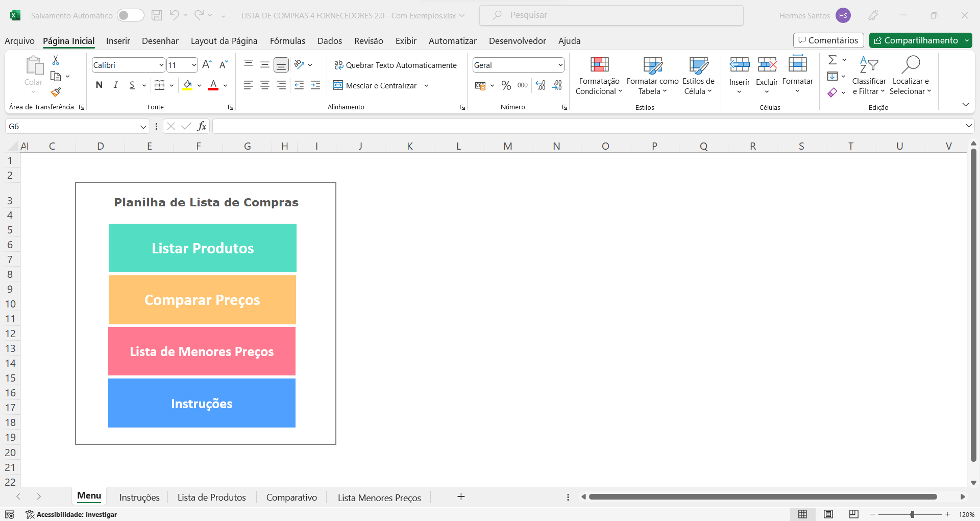Click the horizontal scrollbar thumb
The height and width of the screenshot is (521, 980).
(x=763, y=496)
